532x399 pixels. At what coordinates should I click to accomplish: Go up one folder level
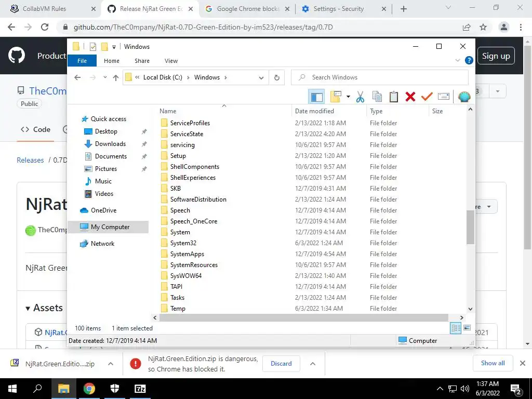click(116, 78)
